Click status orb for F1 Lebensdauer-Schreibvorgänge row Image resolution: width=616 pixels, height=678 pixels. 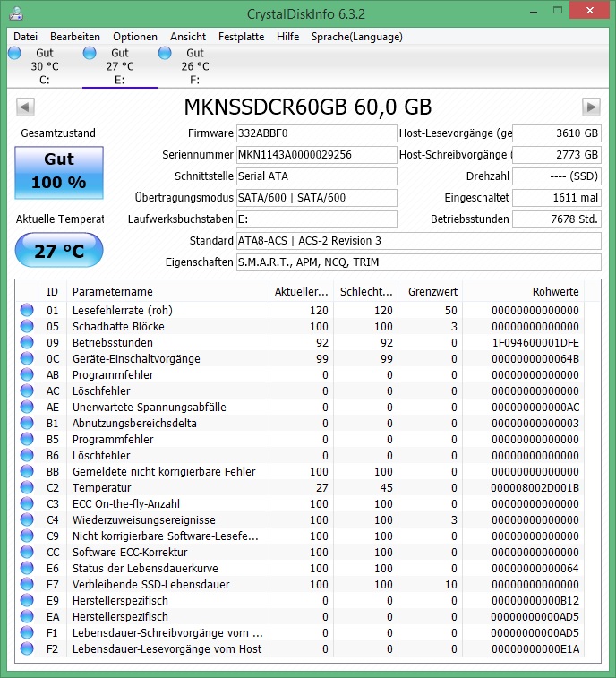point(27,632)
